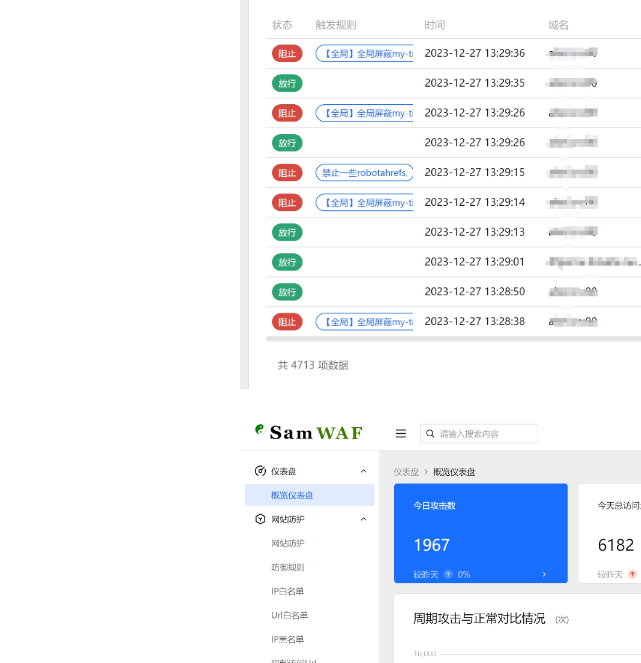Select the IP白名单 sidebar entry
Viewport: 641px width, 663px height.
point(288,591)
